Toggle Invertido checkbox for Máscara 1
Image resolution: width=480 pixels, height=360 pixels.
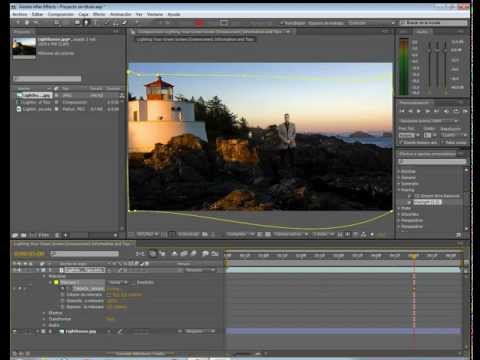134,283
